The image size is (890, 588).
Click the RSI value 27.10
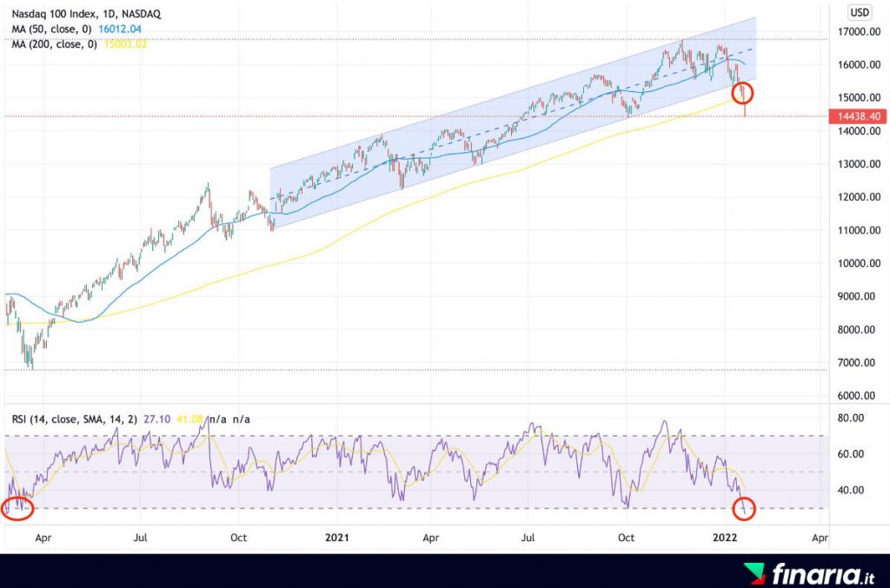[156, 419]
